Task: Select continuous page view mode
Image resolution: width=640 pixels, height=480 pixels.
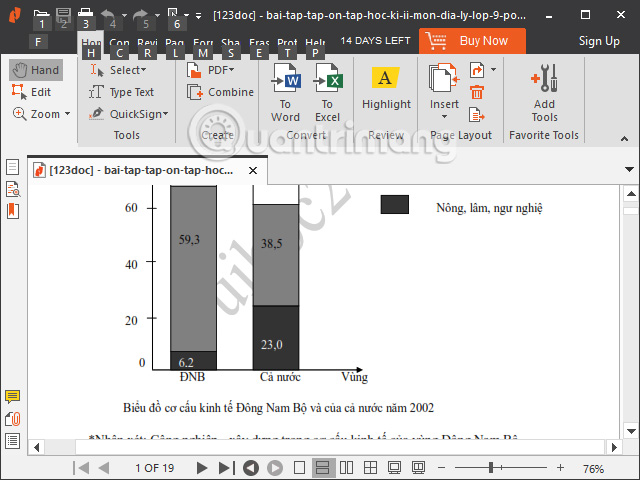Action: pyautogui.click(x=323, y=468)
